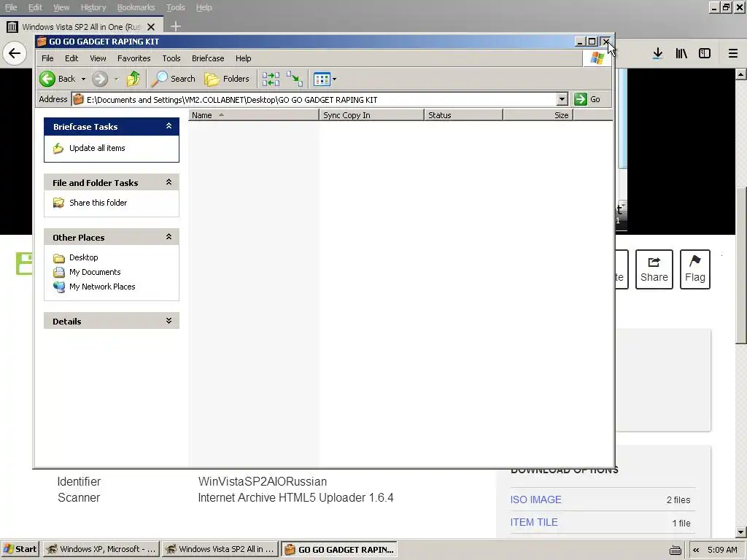This screenshot has width=747, height=560.
Task: Open Forward button history dropdown arrow
Action: click(x=116, y=79)
